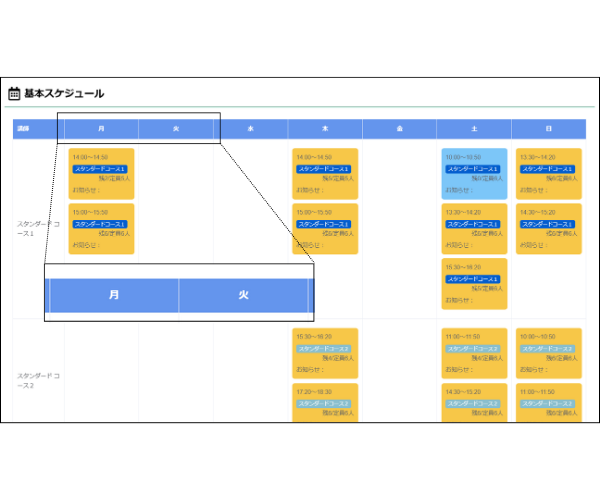
Task: Select Thursday 14:00~14:50 course 1 card
Action: [x=325, y=173]
